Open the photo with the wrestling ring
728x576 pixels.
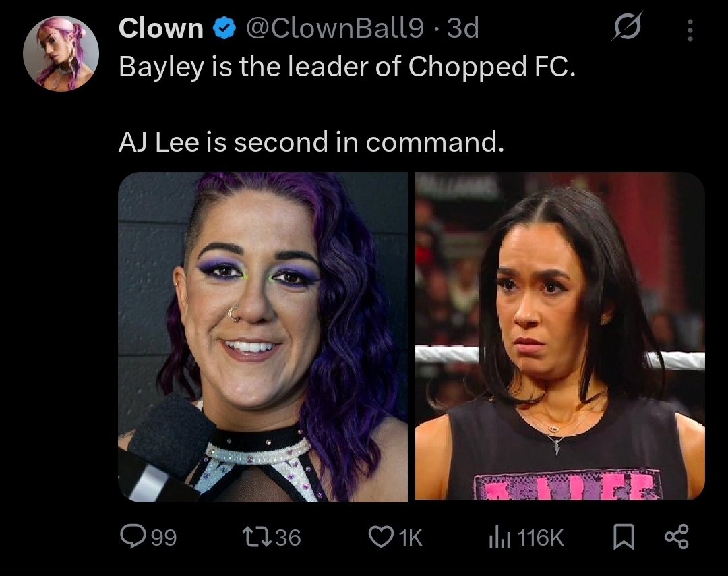click(x=560, y=337)
